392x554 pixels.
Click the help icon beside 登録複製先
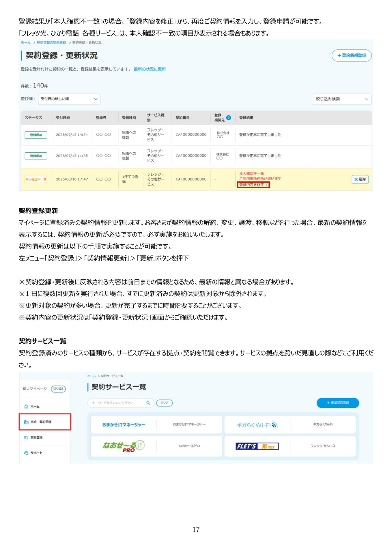click(228, 118)
